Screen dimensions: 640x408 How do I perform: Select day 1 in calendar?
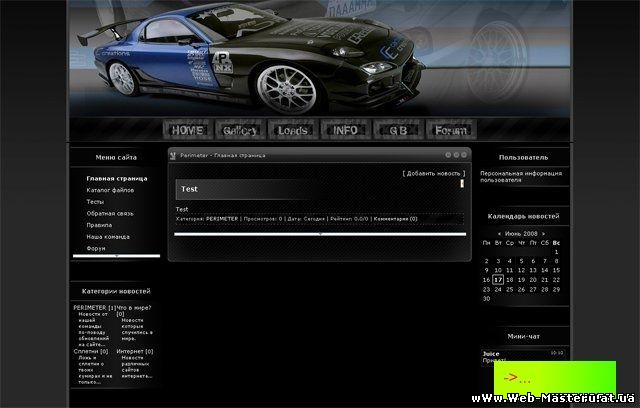pos(556,252)
